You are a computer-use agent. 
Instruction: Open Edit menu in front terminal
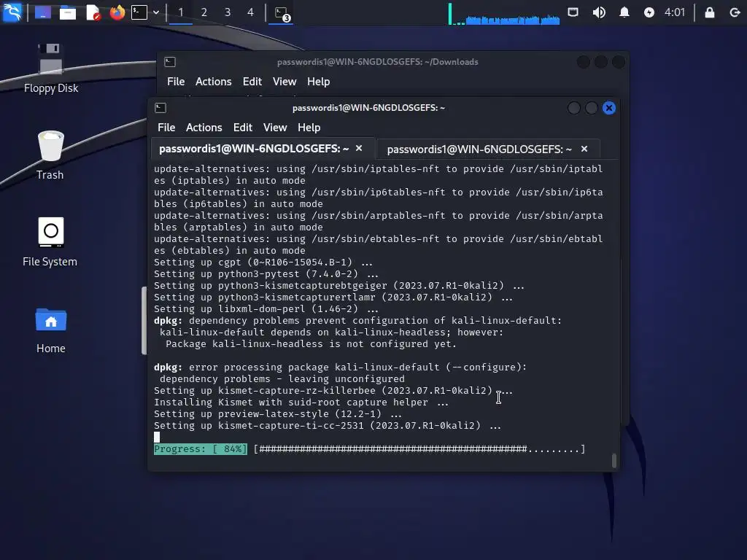tap(242, 128)
